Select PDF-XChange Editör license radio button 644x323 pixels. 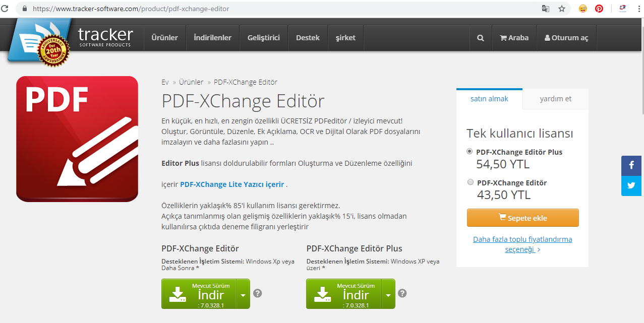click(471, 182)
